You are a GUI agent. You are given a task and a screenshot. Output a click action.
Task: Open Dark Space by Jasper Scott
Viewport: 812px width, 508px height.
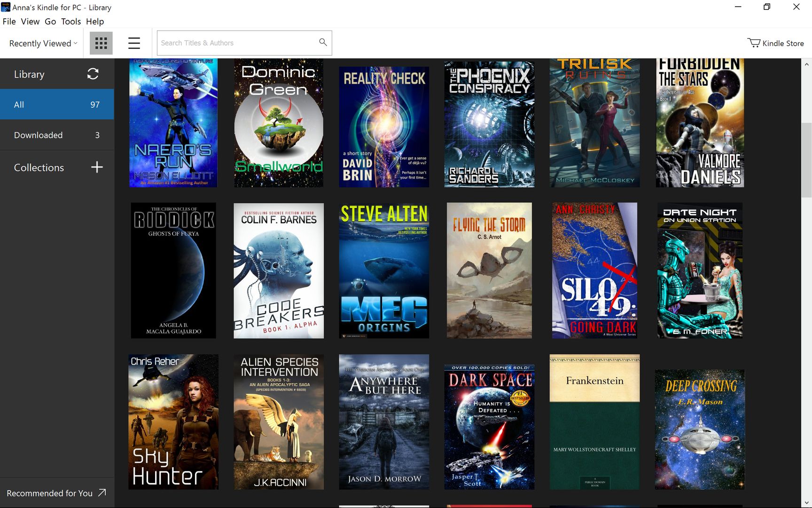click(x=489, y=427)
